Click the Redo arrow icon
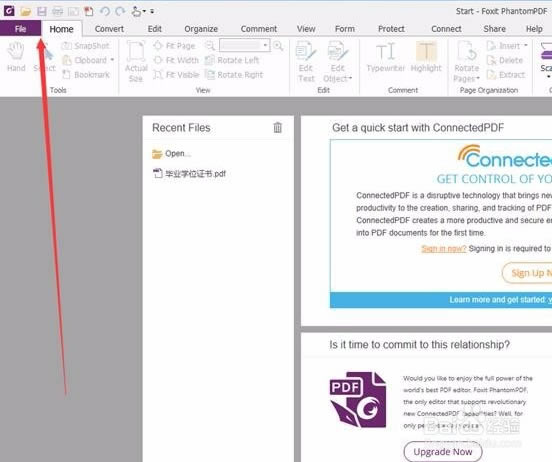Viewport: 552px width, 462px height. tap(120, 12)
